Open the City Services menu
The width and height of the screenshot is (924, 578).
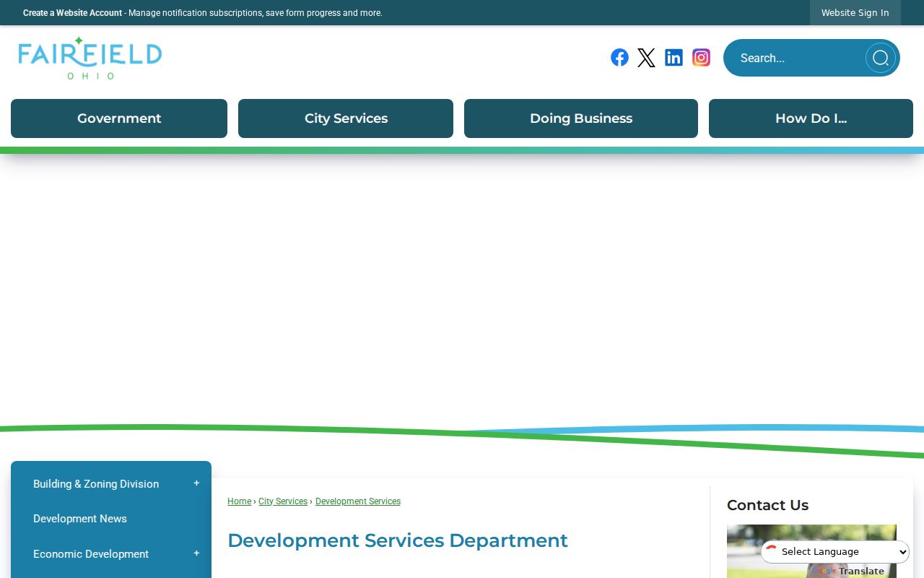pos(346,118)
